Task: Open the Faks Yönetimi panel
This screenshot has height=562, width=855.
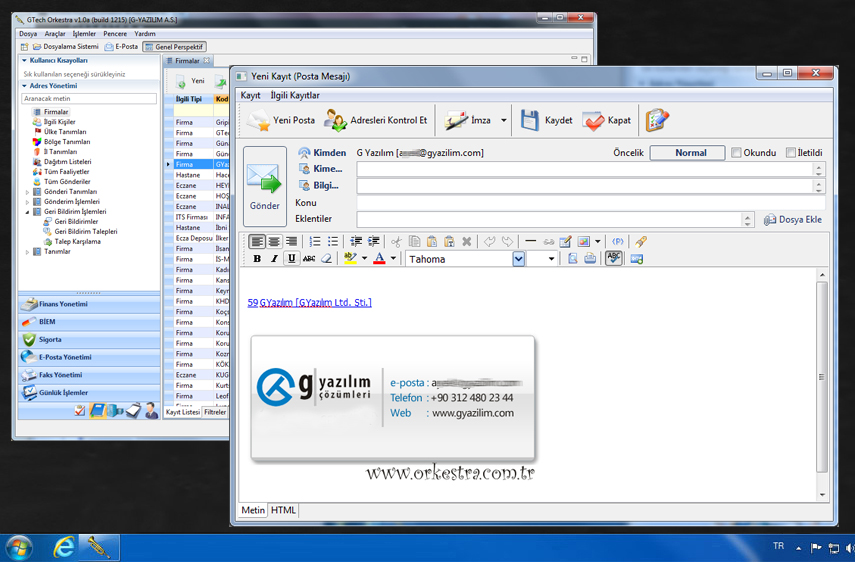Action: click(x=89, y=375)
